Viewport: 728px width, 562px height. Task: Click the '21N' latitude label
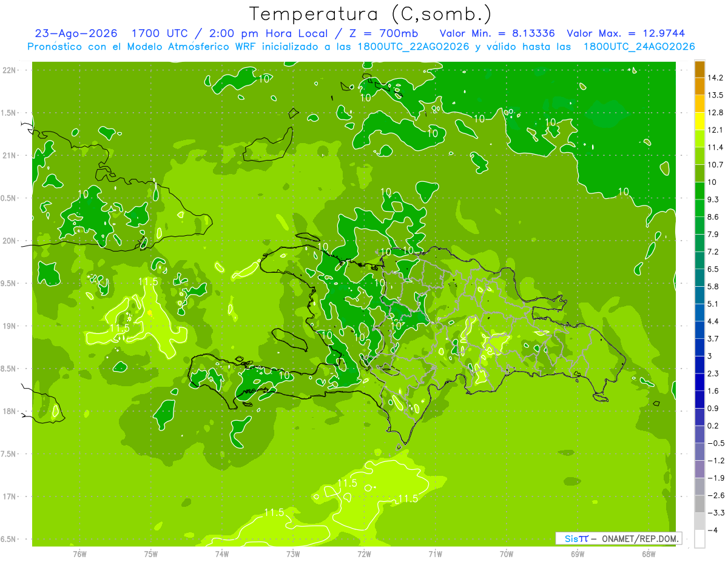pos(10,155)
